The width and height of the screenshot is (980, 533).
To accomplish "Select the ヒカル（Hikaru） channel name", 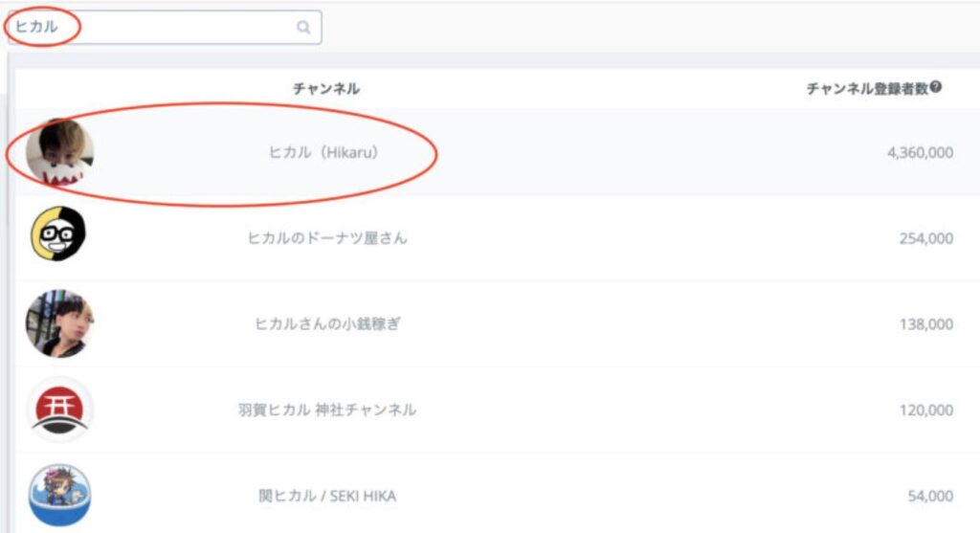I will (323, 152).
